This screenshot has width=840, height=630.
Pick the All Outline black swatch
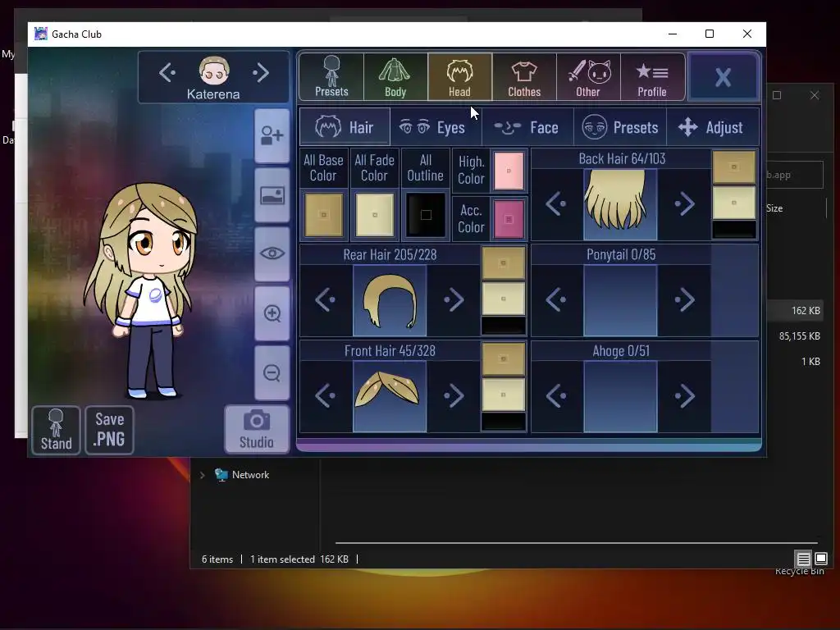click(x=426, y=215)
